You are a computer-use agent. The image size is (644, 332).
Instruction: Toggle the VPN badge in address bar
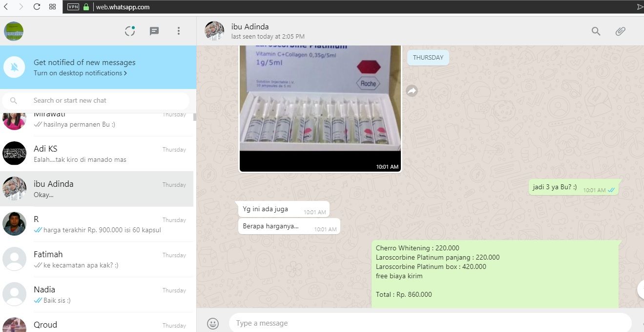(x=73, y=7)
